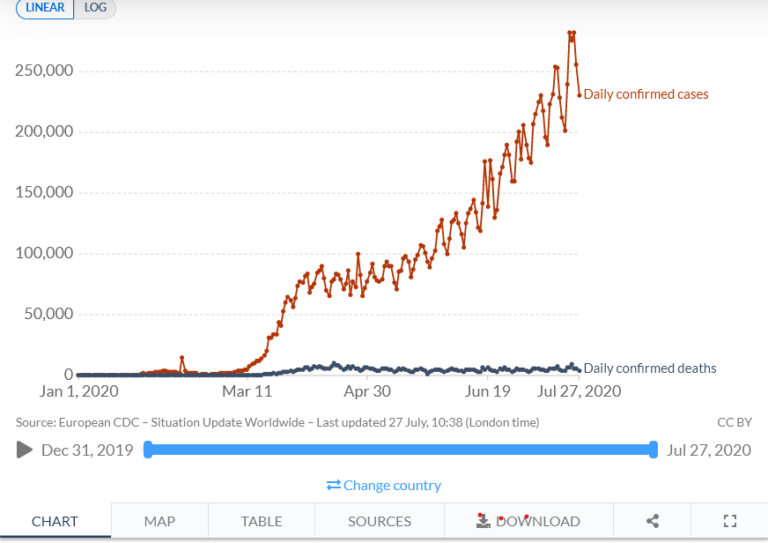Click the download arrow icon
The height and width of the screenshot is (543, 768).
coord(483,521)
